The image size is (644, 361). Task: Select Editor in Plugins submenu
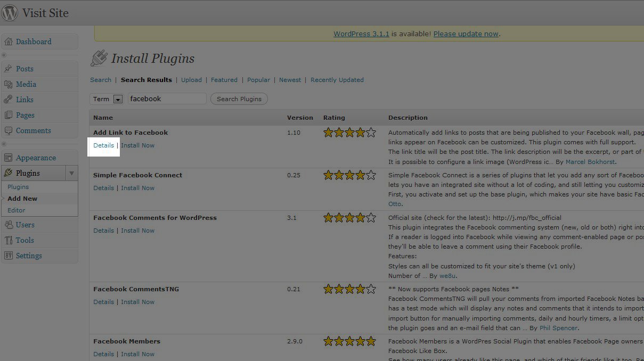pos(17,210)
